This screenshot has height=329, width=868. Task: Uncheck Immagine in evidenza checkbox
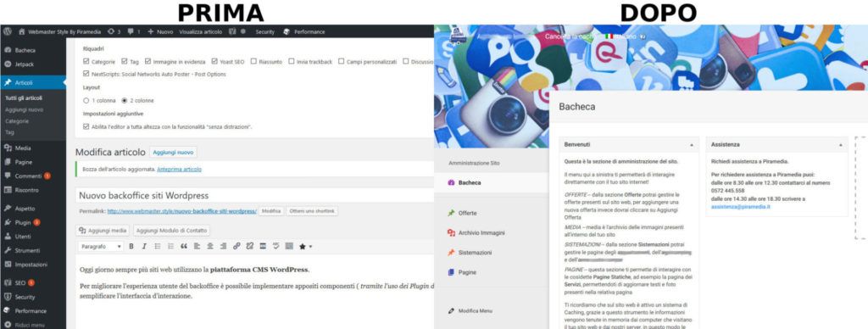[x=148, y=62]
